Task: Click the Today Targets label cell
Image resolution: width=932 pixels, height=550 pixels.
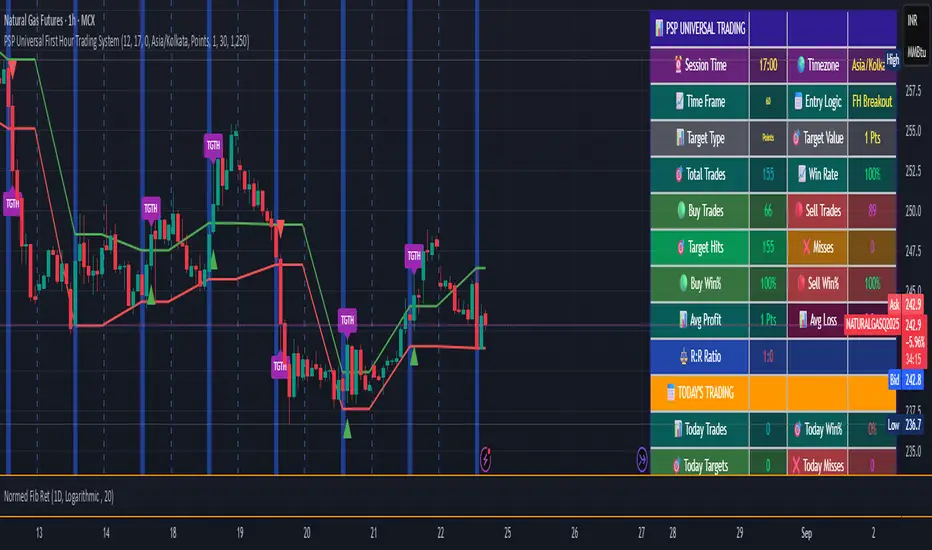Action: tap(700, 463)
